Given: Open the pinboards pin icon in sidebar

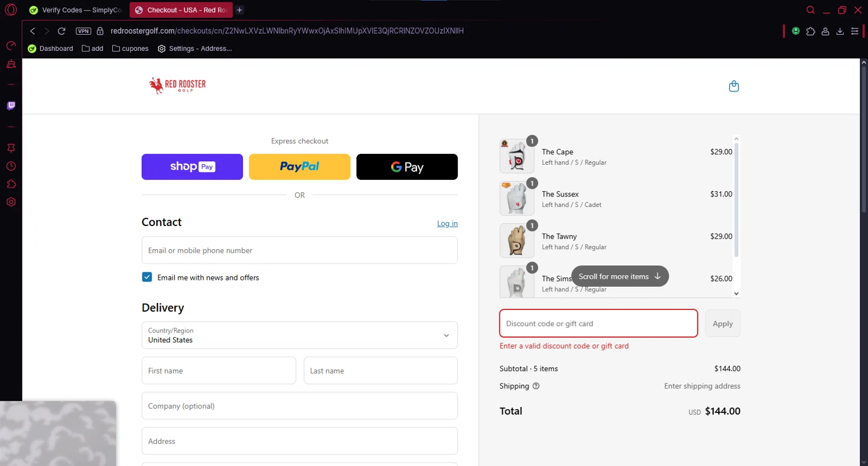Looking at the screenshot, I should 11,148.
